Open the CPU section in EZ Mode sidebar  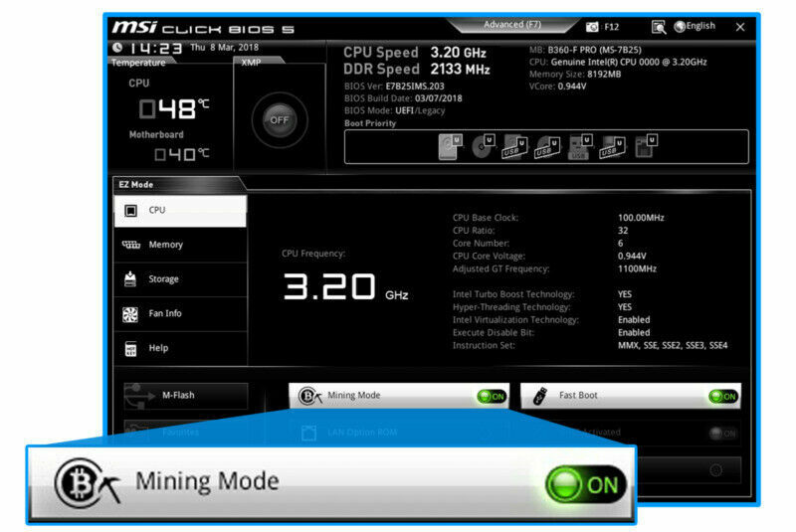[180, 211]
